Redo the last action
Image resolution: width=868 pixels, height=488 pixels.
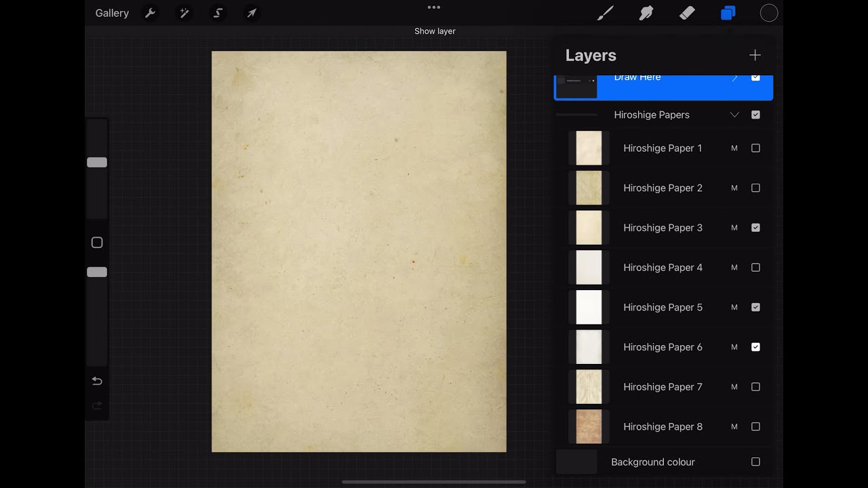tap(97, 405)
